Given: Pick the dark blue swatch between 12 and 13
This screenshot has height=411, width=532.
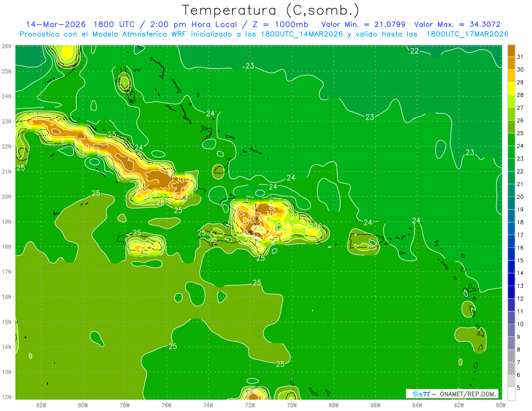Looking at the screenshot, I should pyautogui.click(x=511, y=292).
